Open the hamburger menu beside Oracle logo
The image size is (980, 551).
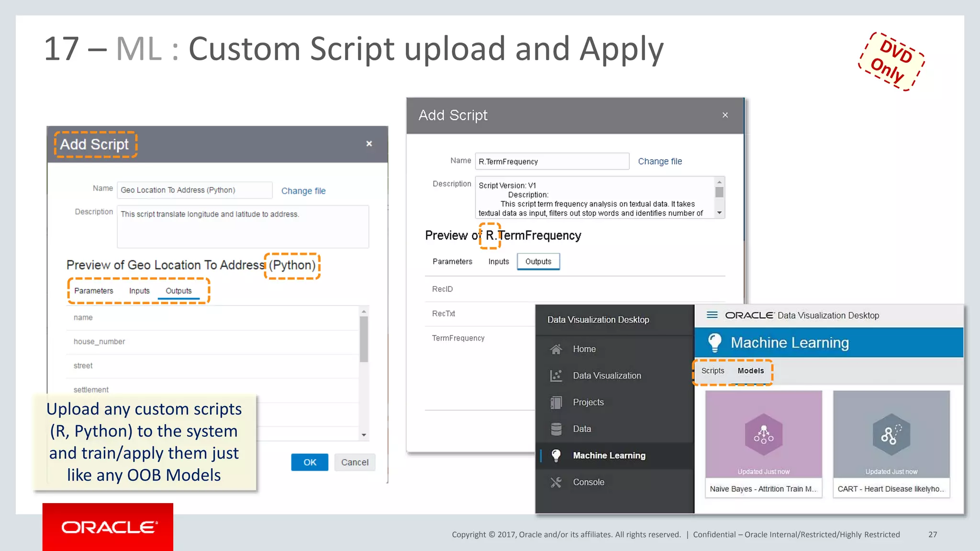pos(712,315)
